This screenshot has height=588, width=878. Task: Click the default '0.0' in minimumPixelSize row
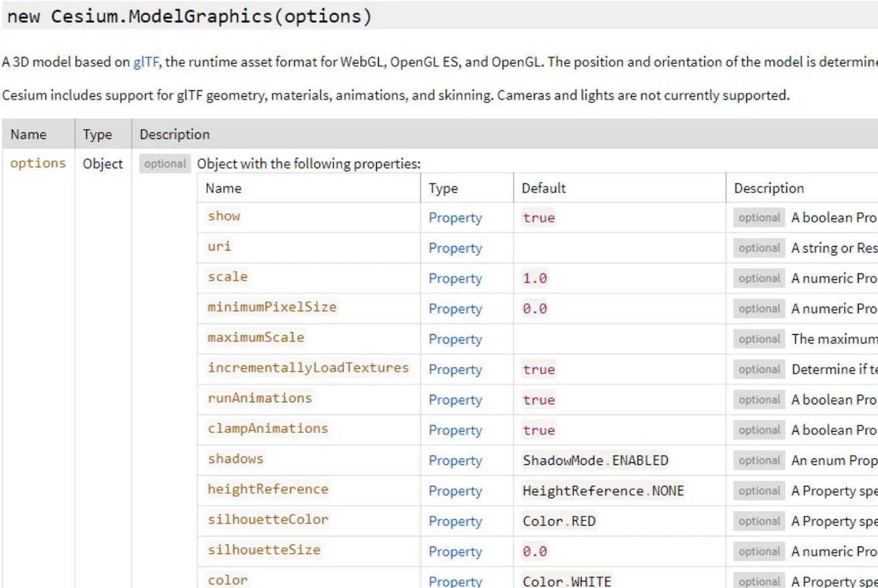point(535,309)
